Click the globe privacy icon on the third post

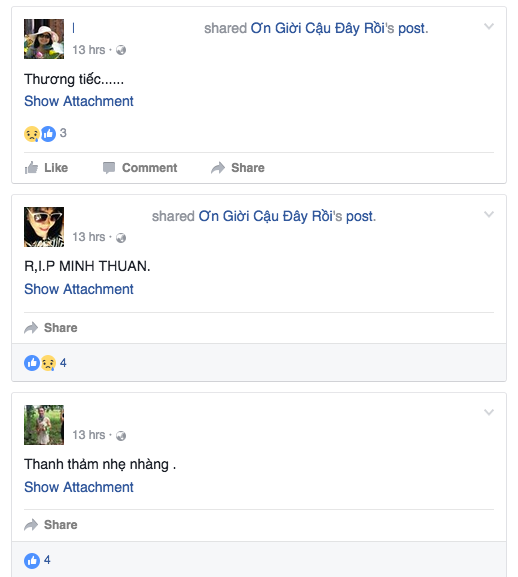121,436
